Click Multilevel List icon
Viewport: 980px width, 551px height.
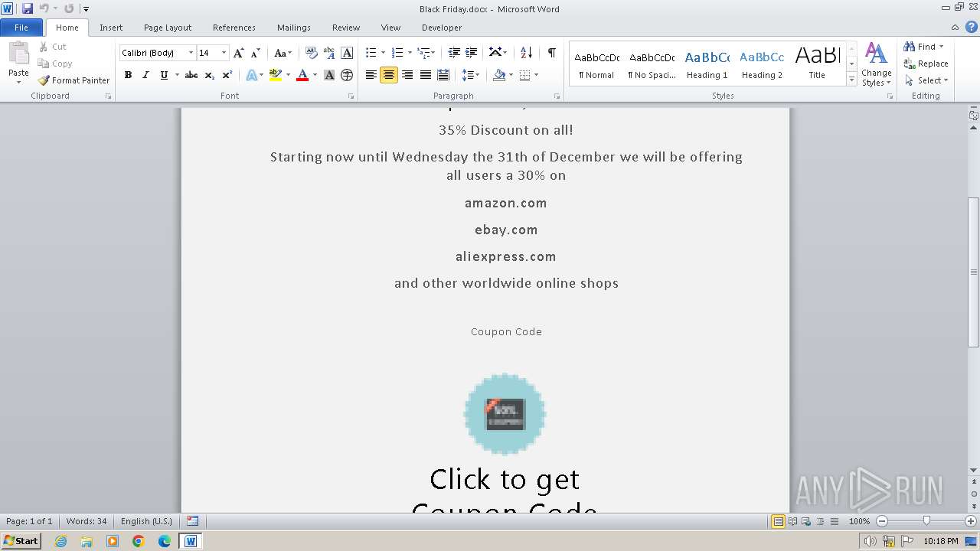click(423, 53)
